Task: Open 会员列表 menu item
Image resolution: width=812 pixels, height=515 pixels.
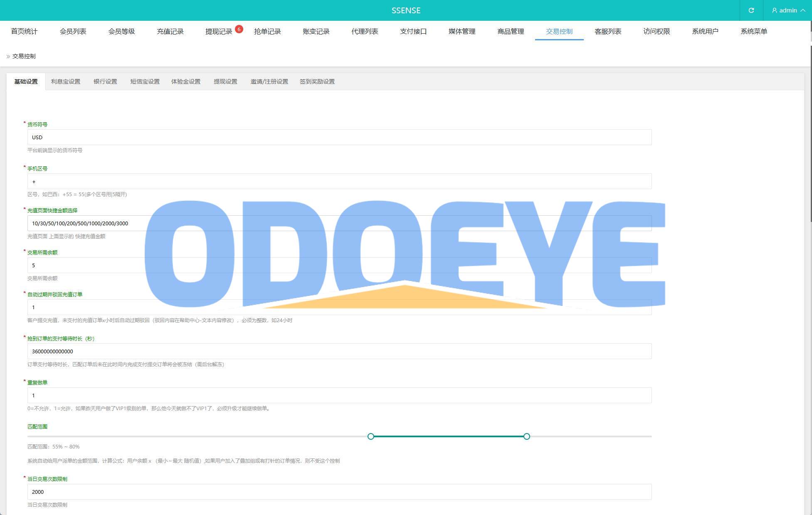Action: pos(73,32)
